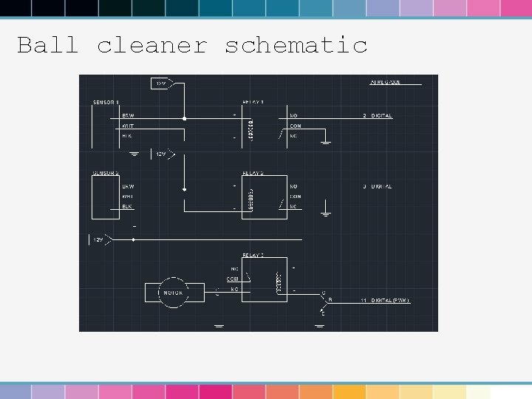
Task: Click Relay 1's COM contact label
Action: coord(296,126)
